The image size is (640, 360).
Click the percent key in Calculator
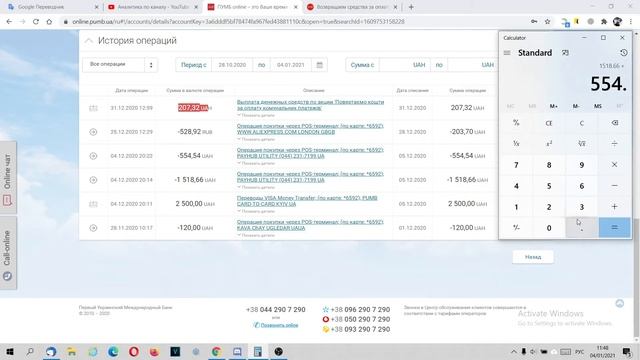(516, 123)
